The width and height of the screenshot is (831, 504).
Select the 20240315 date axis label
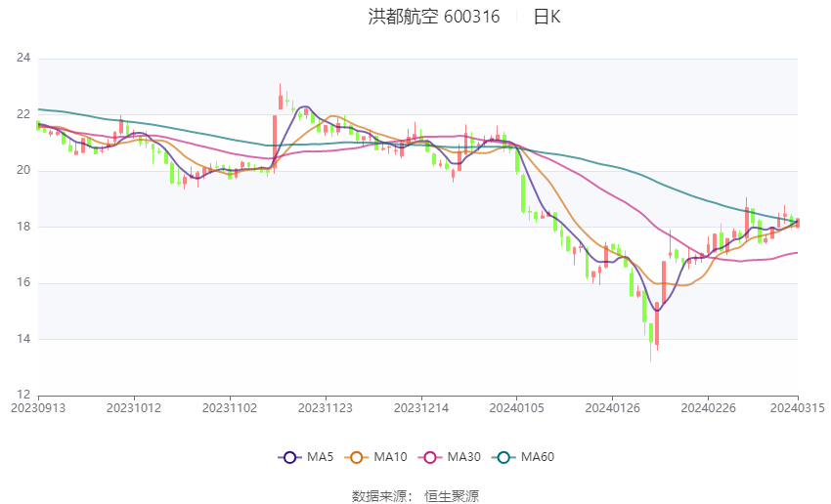(x=798, y=408)
